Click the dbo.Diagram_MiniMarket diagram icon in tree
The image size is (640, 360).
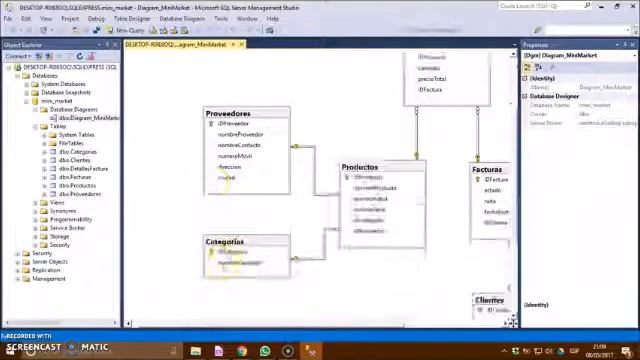click(x=53, y=118)
